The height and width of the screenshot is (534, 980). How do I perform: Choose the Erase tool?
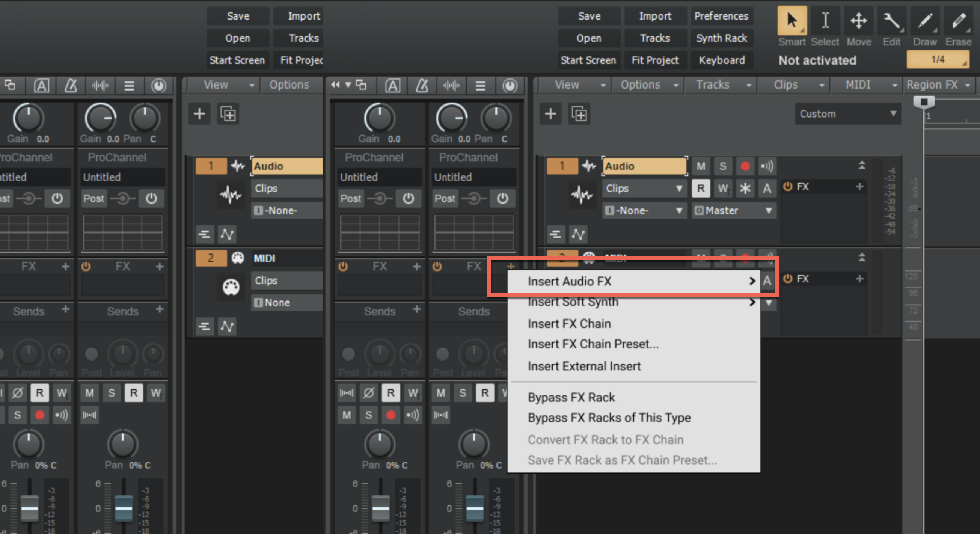[958, 21]
